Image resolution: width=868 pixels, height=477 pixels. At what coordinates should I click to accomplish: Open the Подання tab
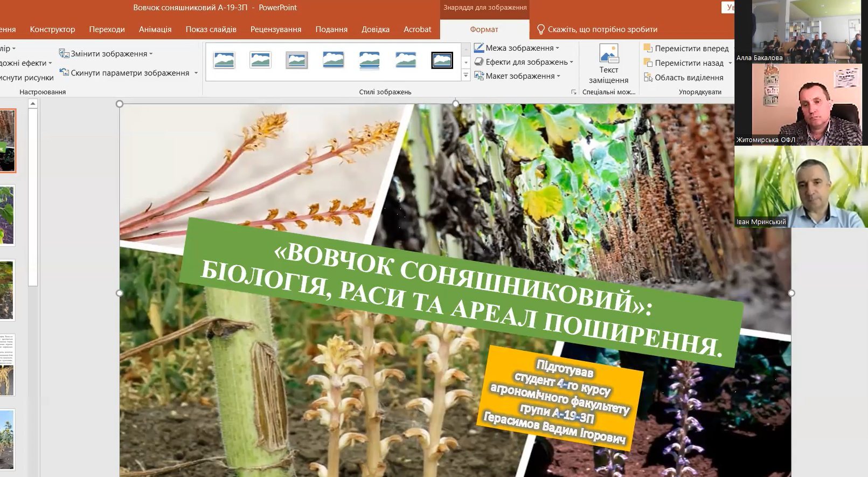point(331,29)
